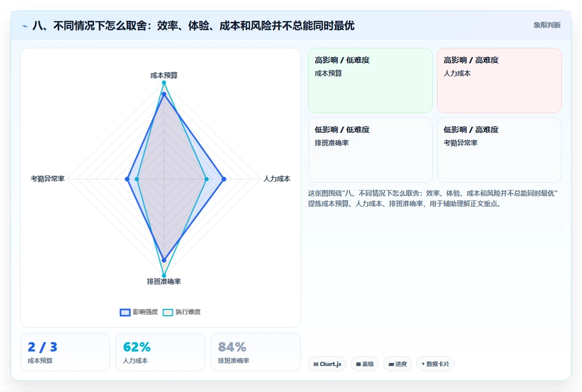Click the icon inside the Chart.js chip

[x=316, y=364]
